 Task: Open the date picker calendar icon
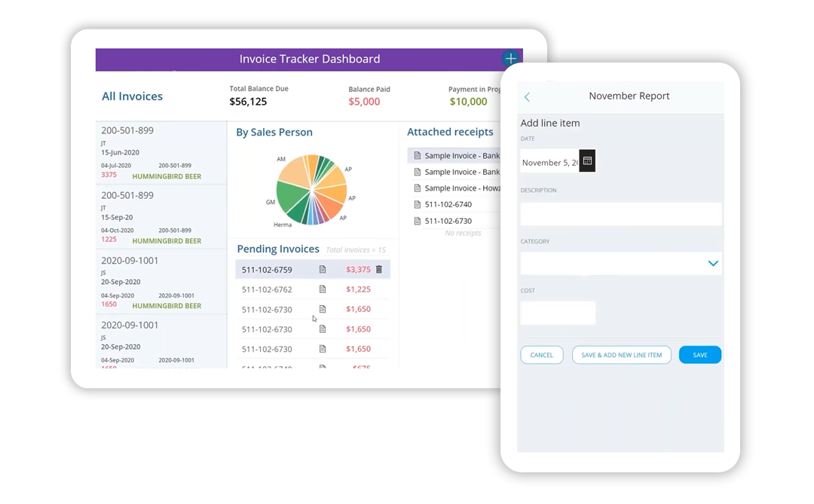click(x=587, y=161)
